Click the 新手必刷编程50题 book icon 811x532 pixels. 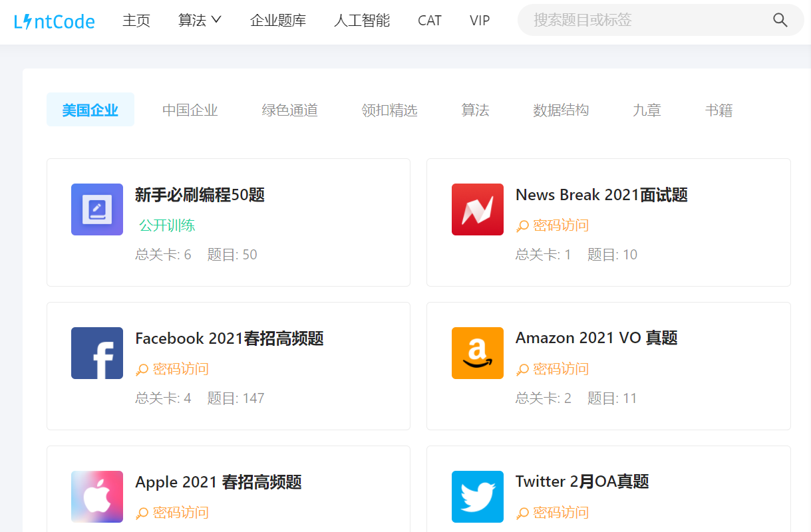tap(97, 209)
